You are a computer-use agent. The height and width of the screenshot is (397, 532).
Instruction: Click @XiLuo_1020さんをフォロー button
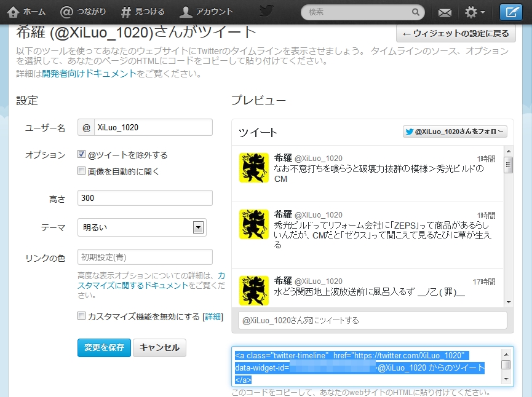[455, 132]
